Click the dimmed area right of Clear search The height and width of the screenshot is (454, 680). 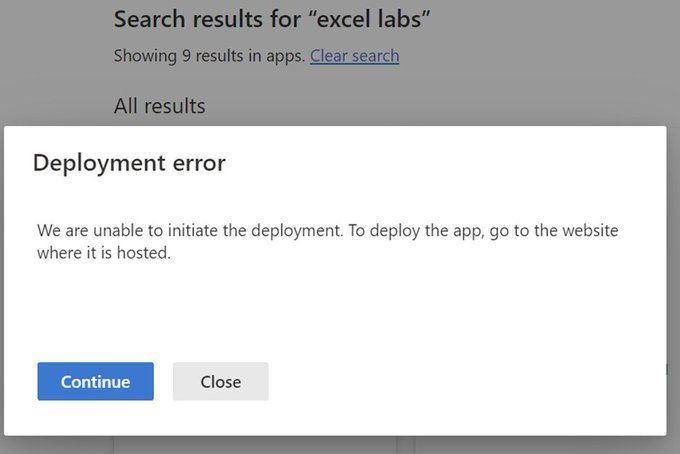tap(530, 56)
